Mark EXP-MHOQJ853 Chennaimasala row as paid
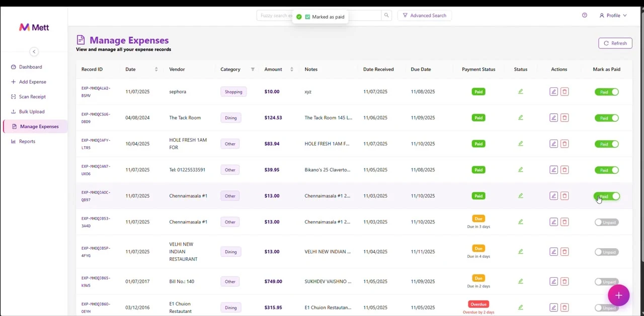Screen dimensions: 644x316 (607, 222)
